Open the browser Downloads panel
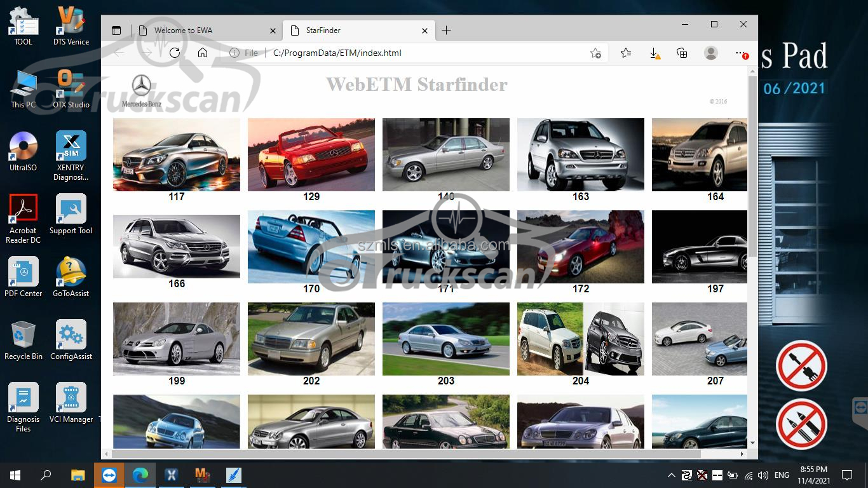 (x=654, y=53)
